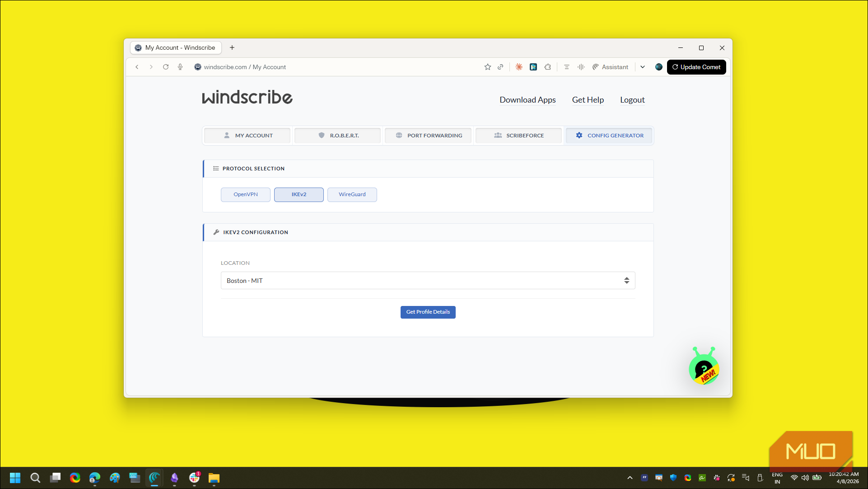Open the browser profile avatar
The height and width of the screenshot is (489, 868).
659,67
